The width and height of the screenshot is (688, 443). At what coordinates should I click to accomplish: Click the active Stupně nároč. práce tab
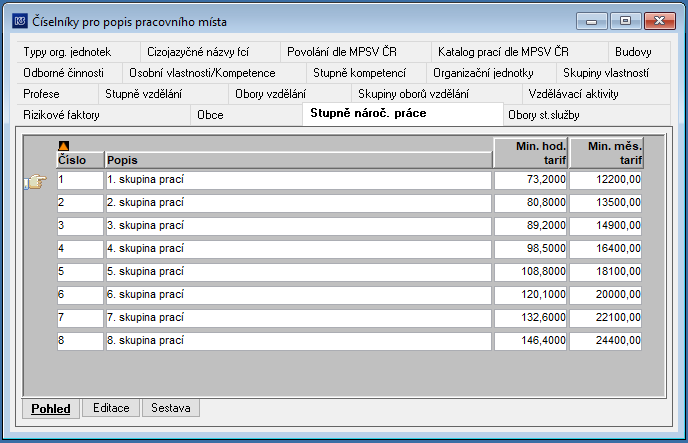tap(403, 114)
